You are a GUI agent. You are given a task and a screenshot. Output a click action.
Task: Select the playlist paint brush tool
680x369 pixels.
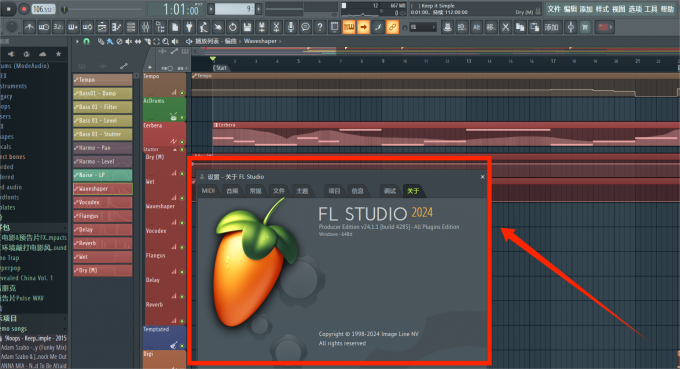[110, 42]
